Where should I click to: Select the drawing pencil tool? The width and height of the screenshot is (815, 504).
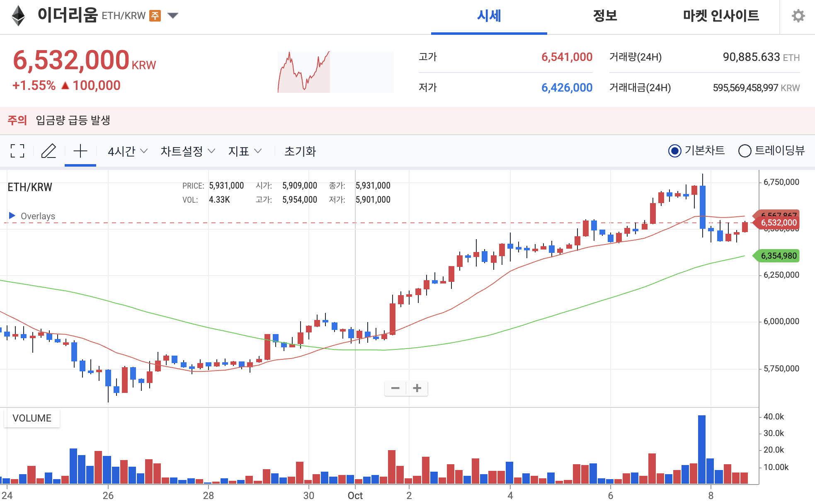[x=49, y=151]
